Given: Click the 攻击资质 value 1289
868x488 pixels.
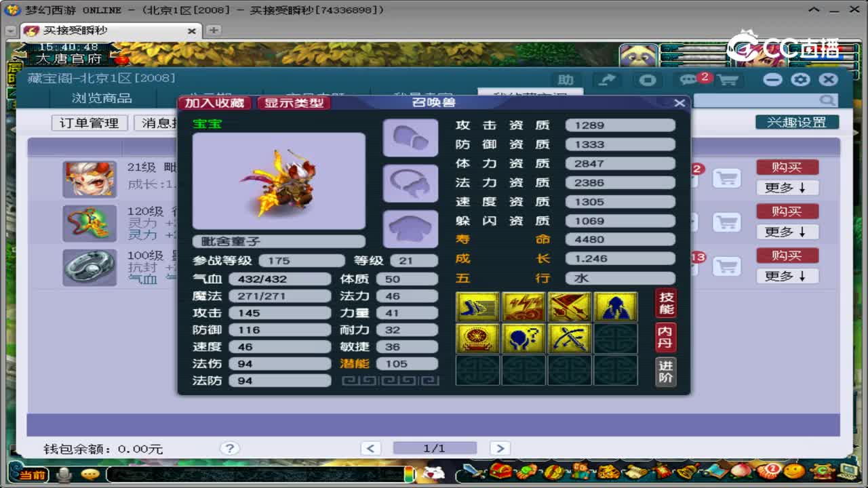Looking at the screenshot, I should (x=620, y=125).
